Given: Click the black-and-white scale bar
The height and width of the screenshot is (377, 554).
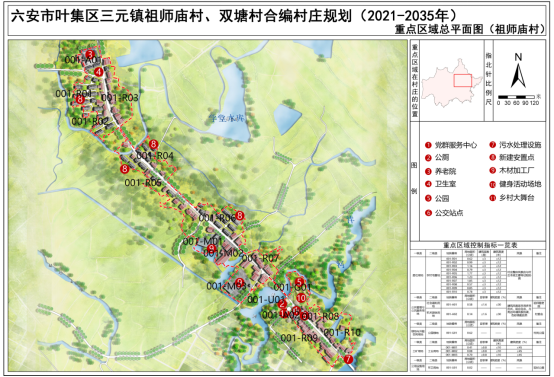Looking at the screenshot, I should point(516,97).
